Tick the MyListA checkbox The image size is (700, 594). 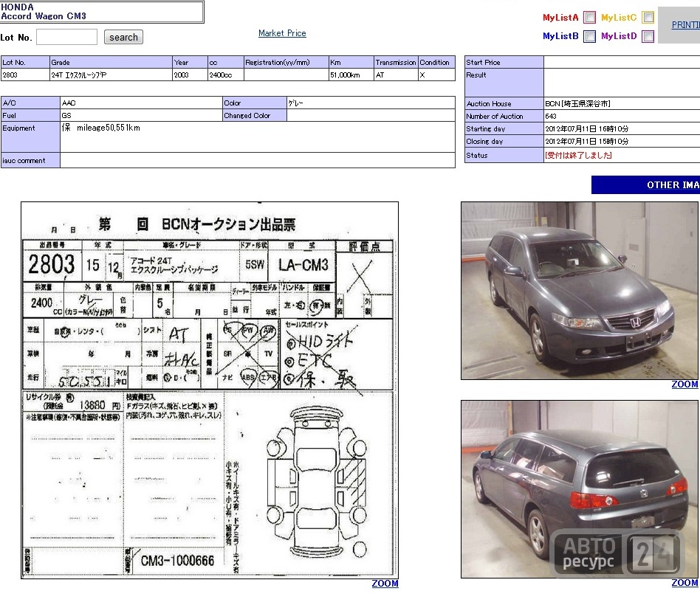[x=590, y=18]
